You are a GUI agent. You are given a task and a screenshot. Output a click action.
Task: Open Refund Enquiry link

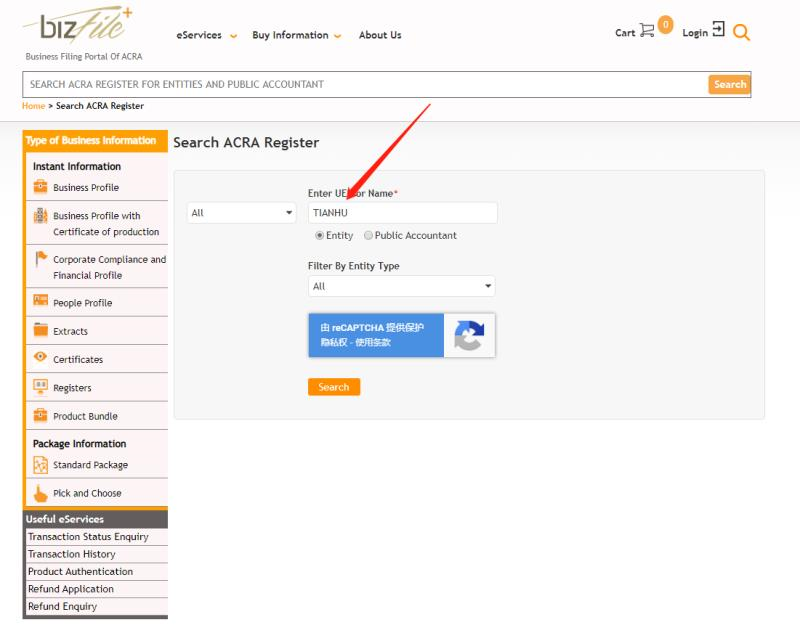[x=62, y=606]
